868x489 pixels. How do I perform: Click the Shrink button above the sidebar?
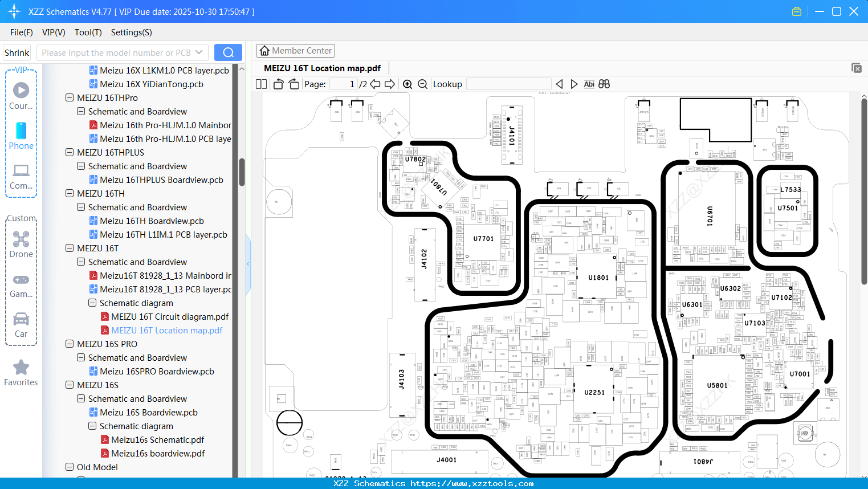click(17, 52)
